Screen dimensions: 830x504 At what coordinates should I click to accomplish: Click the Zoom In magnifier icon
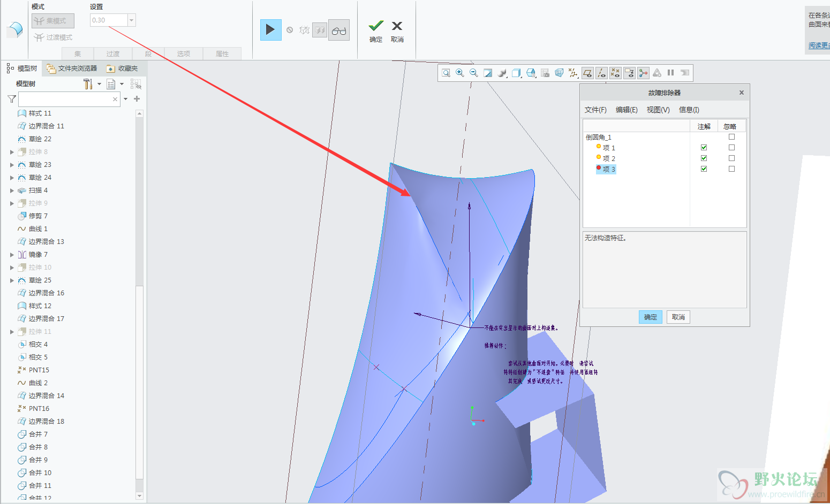[x=460, y=73]
